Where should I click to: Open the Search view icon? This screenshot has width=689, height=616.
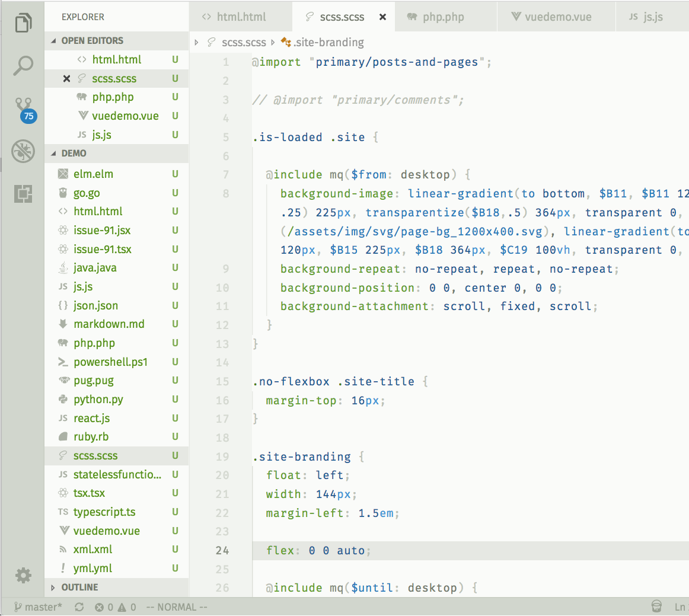[23, 65]
